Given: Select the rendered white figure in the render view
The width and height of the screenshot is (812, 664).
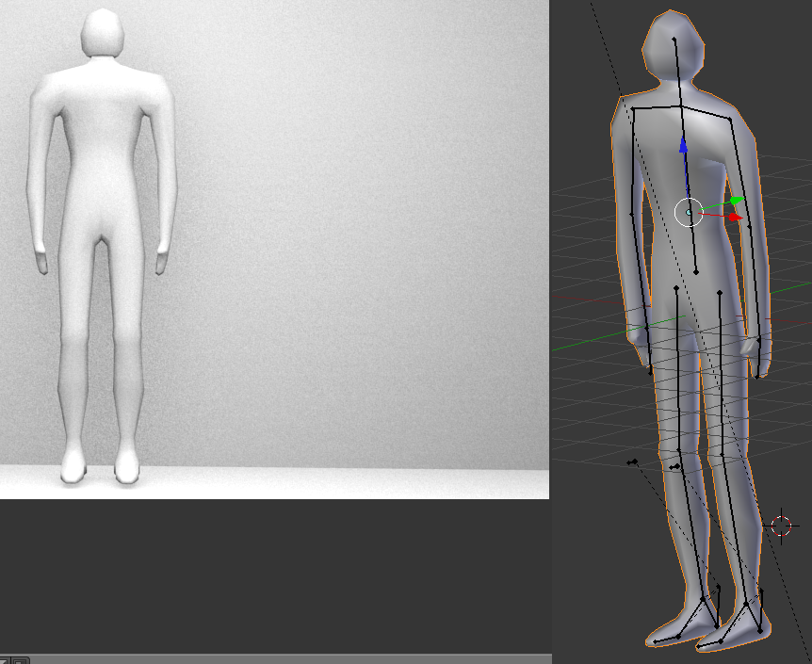Looking at the screenshot, I should [102, 246].
